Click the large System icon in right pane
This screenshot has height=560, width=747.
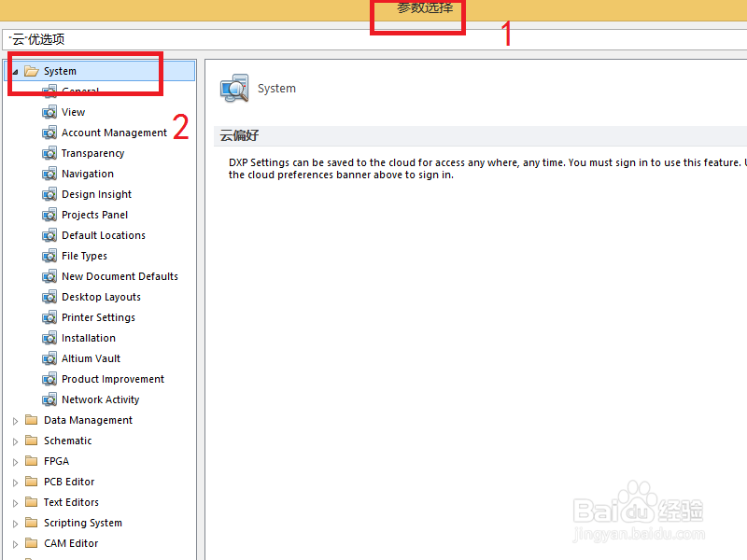[234, 88]
